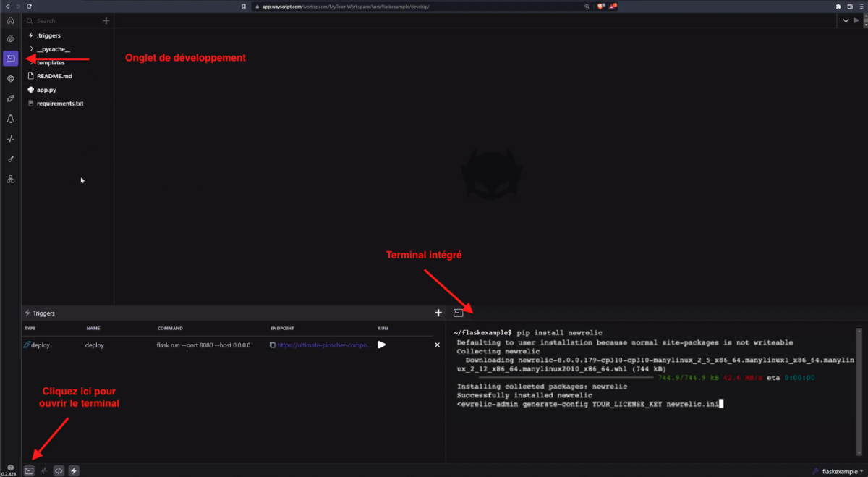
Task: Open notifications via the bell icon
Action: (x=10, y=119)
